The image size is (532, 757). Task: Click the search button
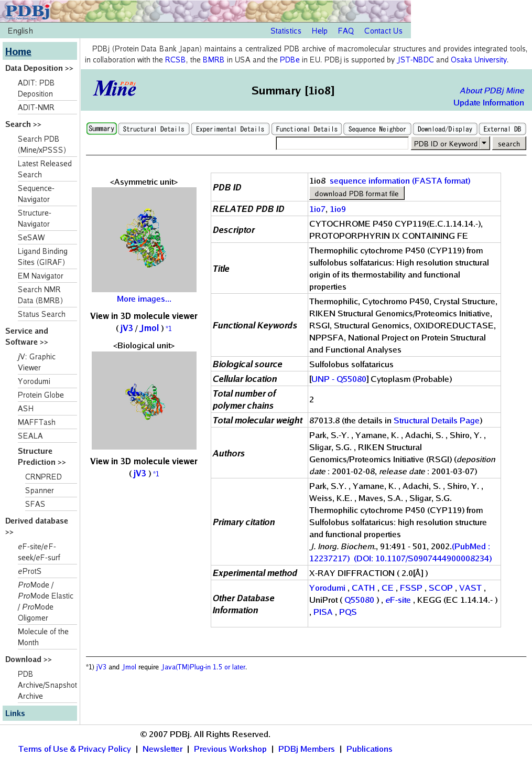(509, 143)
